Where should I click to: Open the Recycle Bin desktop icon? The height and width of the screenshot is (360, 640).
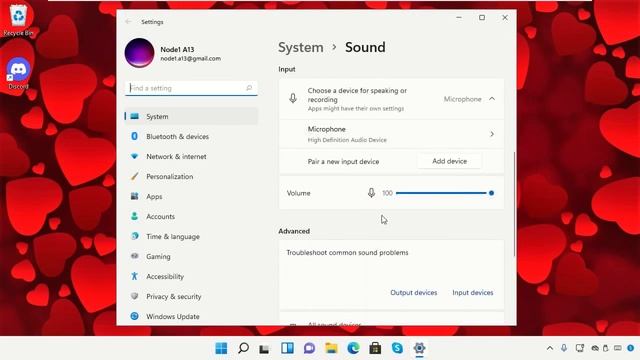click(18, 20)
